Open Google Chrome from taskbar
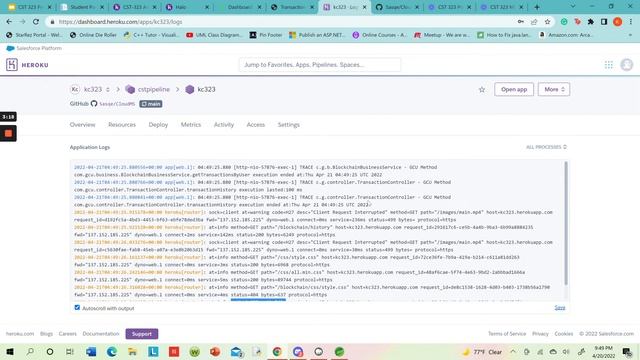The image size is (640, 360). [277, 351]
